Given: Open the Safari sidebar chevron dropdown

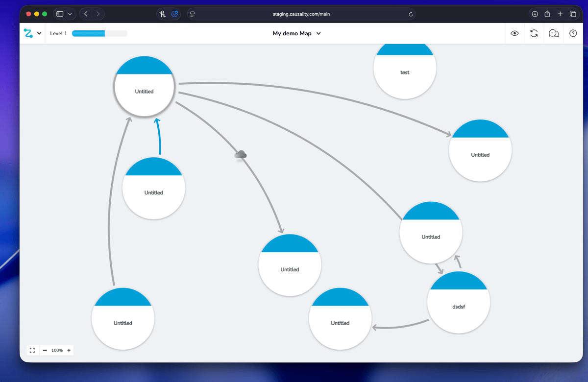Looking at the screenshot, I should tap(70, 14).
